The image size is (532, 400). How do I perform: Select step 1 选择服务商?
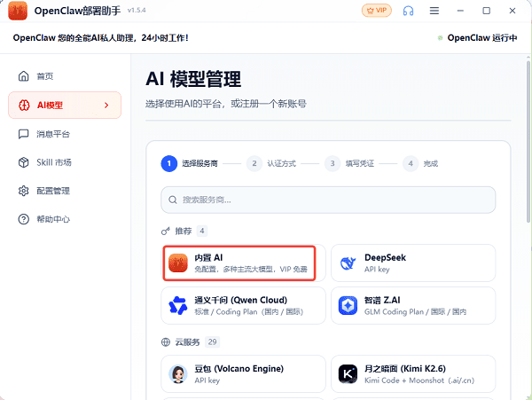click(190, 164)
